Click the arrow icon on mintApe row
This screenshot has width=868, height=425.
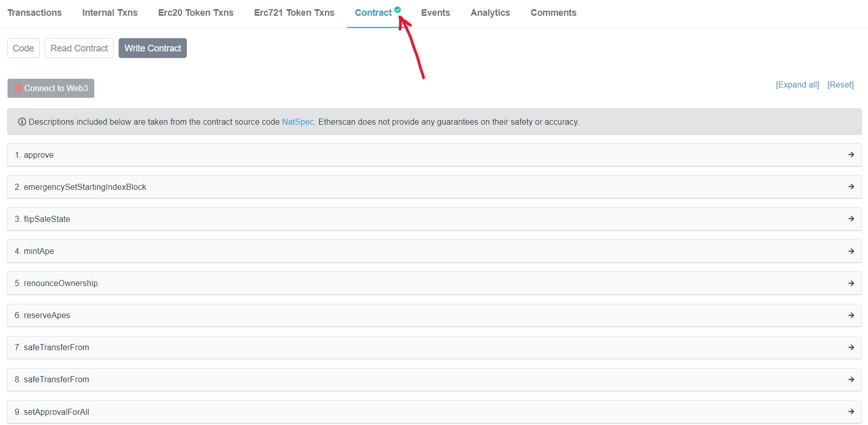pyautogui.click(x=851, y=251)
